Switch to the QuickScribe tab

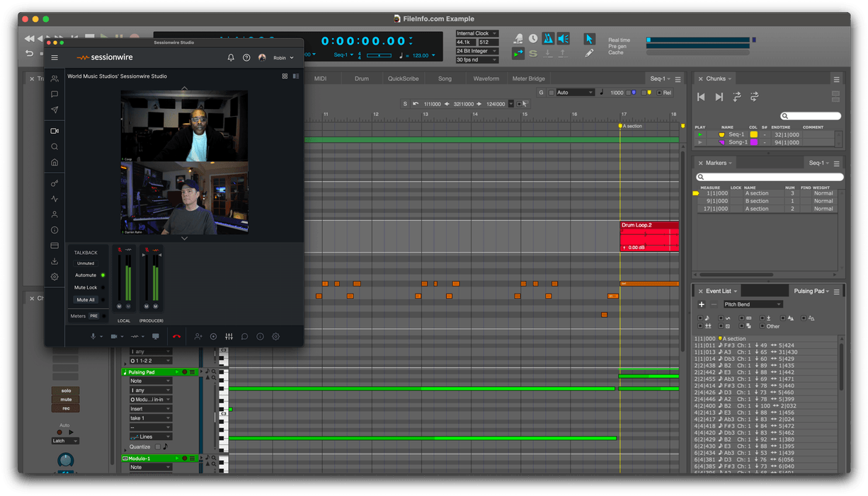pos(403,79)
